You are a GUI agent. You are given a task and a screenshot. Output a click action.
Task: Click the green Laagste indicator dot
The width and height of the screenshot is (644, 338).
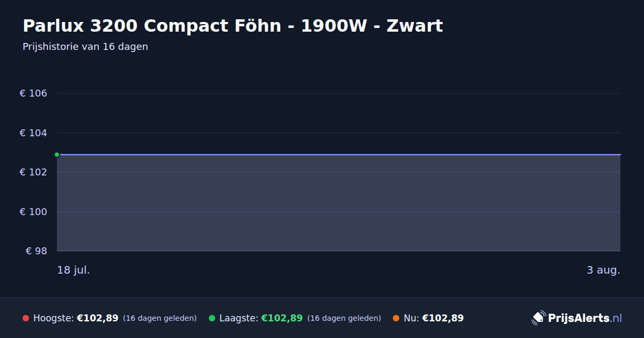pos(212,318)
